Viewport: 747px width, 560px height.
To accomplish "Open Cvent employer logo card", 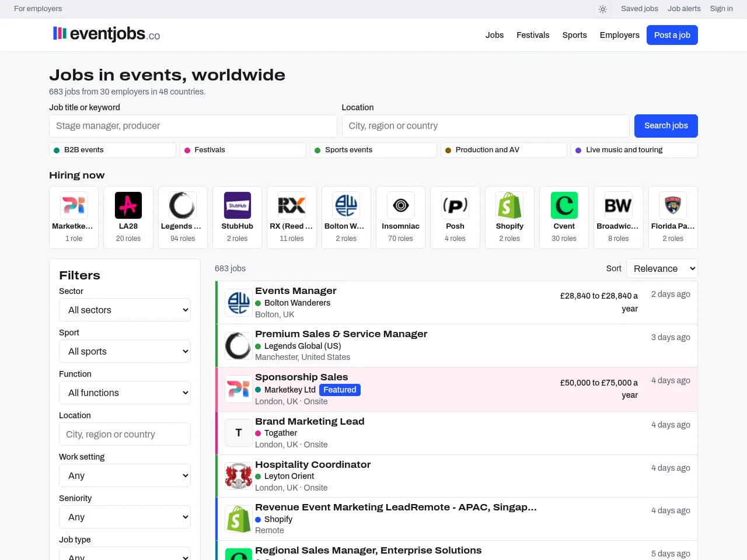I will point(564,218).
